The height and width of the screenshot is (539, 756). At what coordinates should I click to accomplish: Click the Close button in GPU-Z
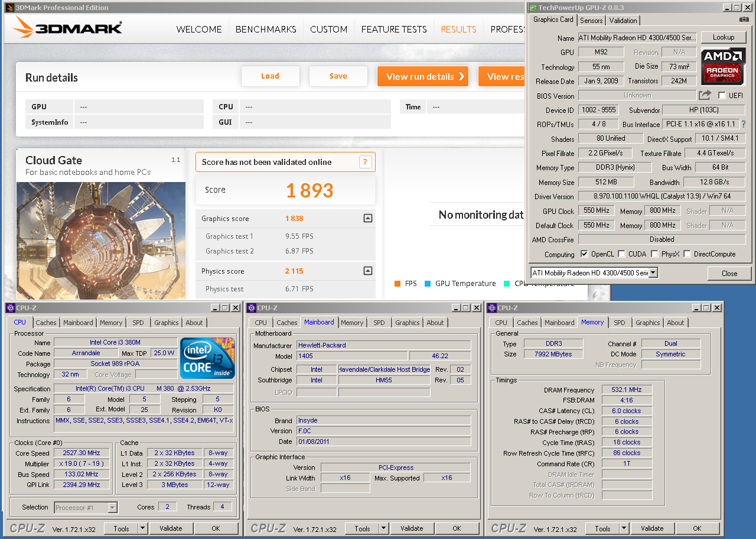[x=729, y=274]
